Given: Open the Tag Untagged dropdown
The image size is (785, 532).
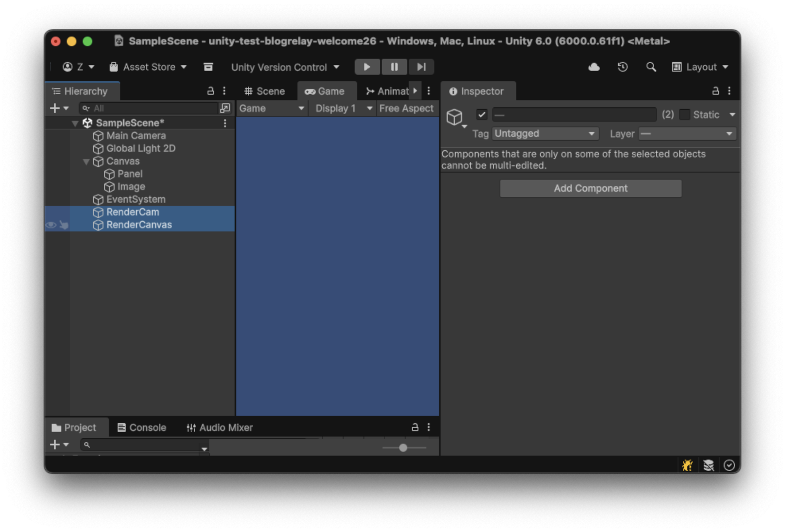Looking at the screenshot, I should click(545, 134).
